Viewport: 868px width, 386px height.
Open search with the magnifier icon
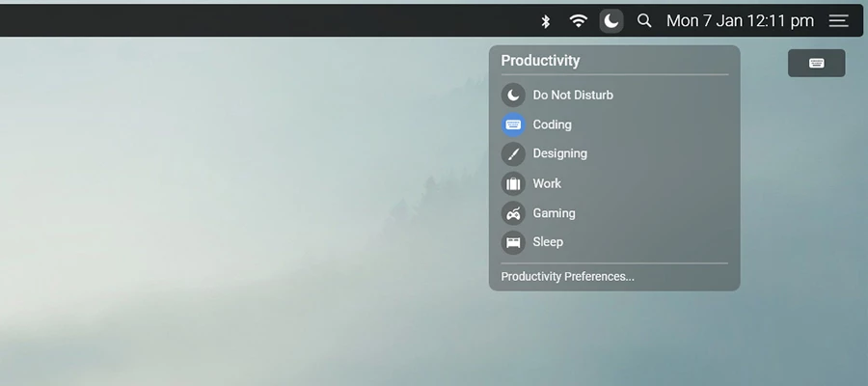(x=644, y=20)
